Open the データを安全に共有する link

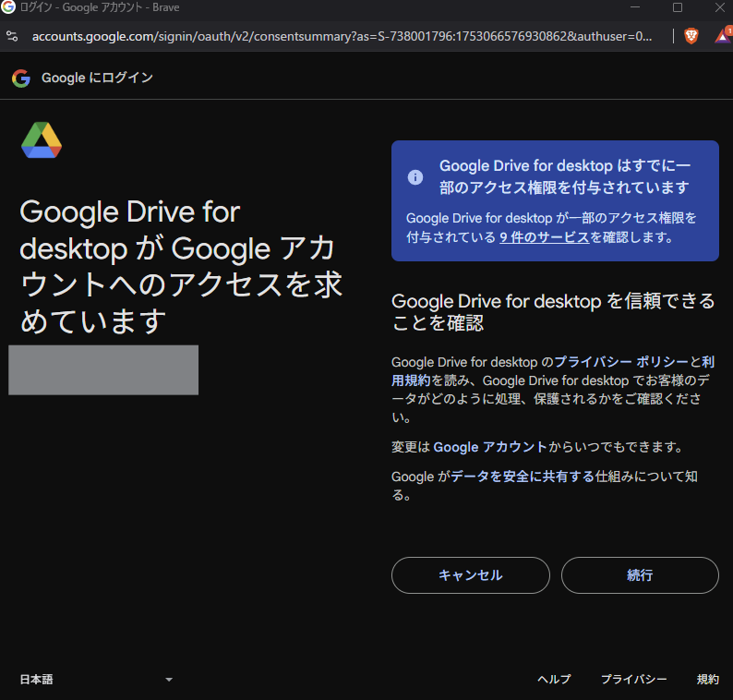coord(522,477)
